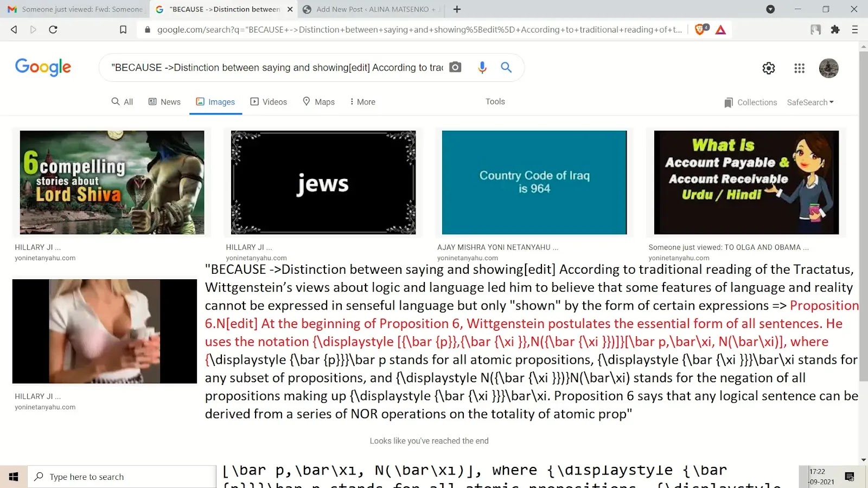Expand the More search categories menu
The width and height of the screenshot is (868, 488).
[362, 102]
